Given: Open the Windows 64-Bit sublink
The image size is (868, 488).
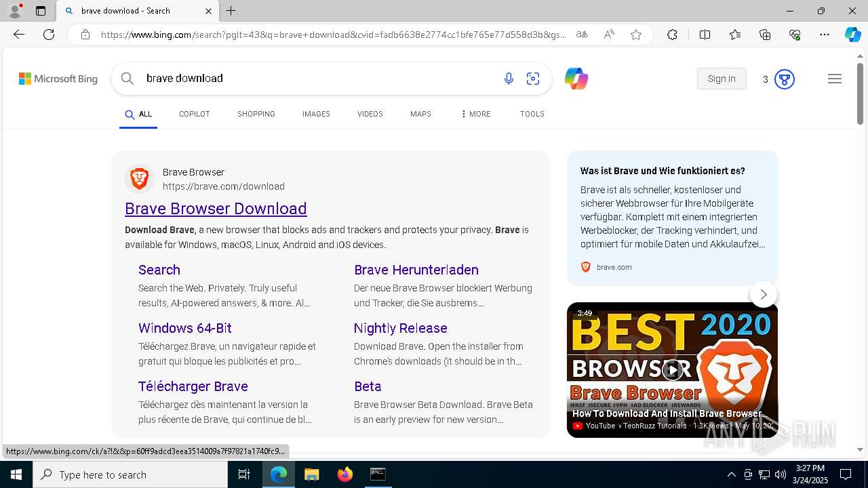Looking at the screenshot, I should click(185, 328).
